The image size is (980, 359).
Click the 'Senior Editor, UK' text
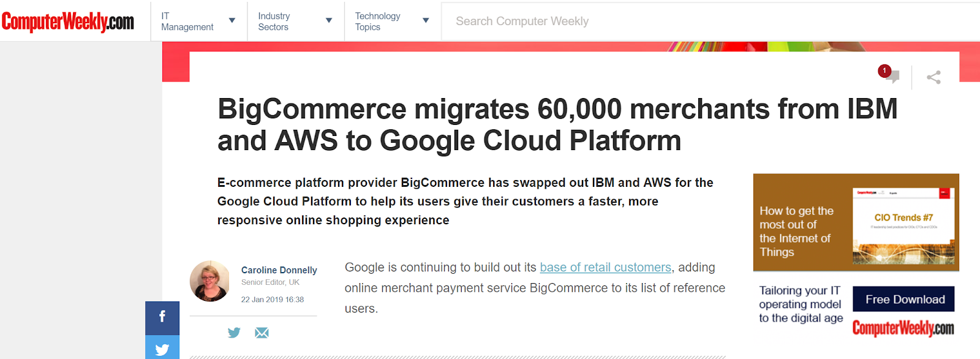tap(270, 282)
